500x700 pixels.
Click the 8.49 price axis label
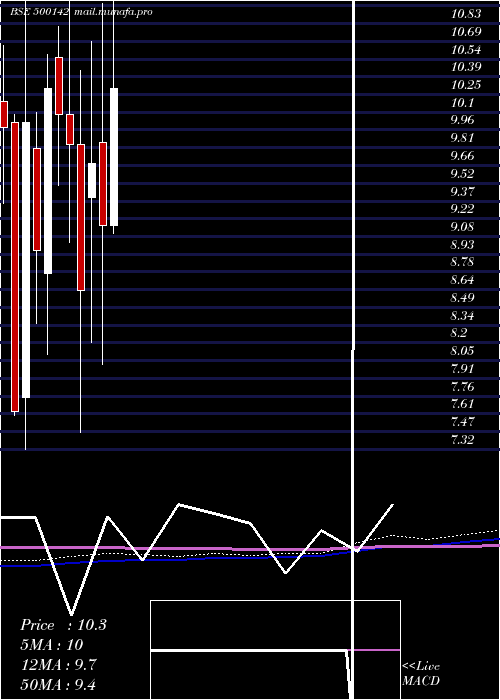coord(462,298)
